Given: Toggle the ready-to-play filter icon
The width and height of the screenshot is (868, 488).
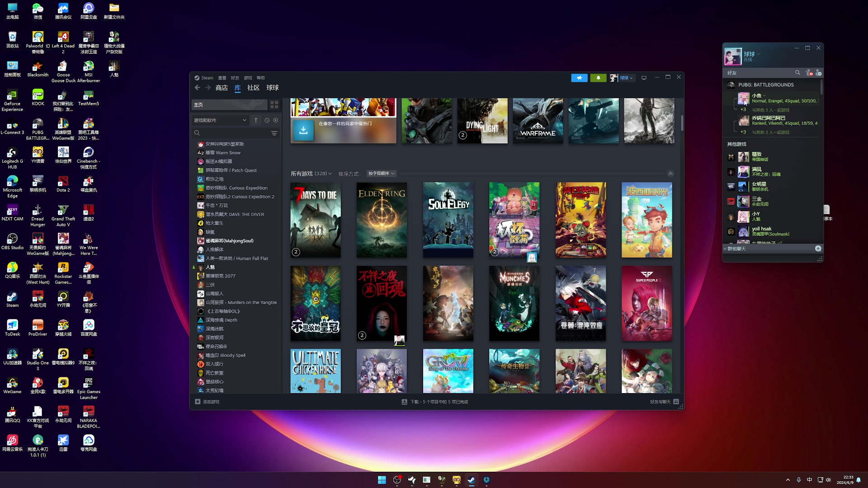Looking at the screenshot, I should pos(276,120).
